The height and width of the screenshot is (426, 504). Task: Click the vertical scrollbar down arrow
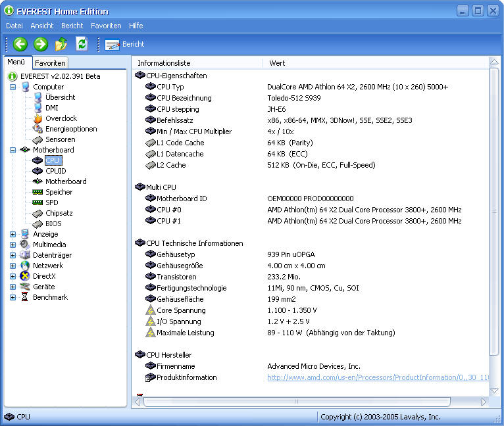[x=494, y=390]
